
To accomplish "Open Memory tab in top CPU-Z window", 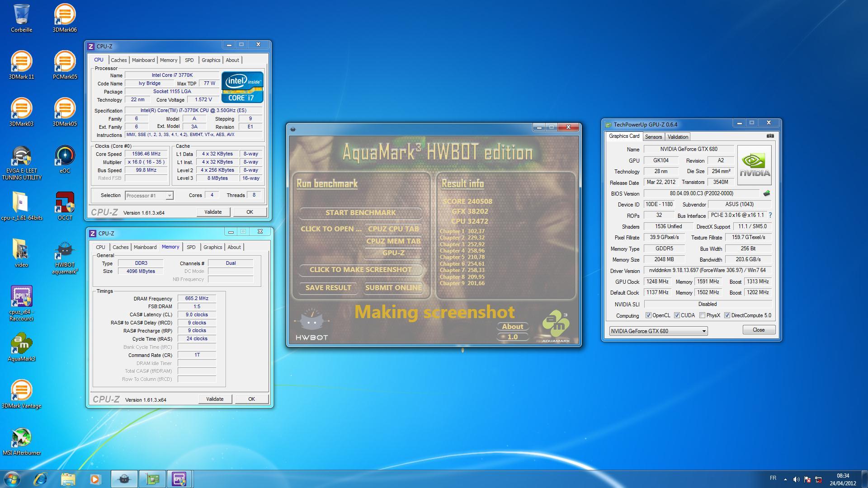I will [x=169, y=60].
